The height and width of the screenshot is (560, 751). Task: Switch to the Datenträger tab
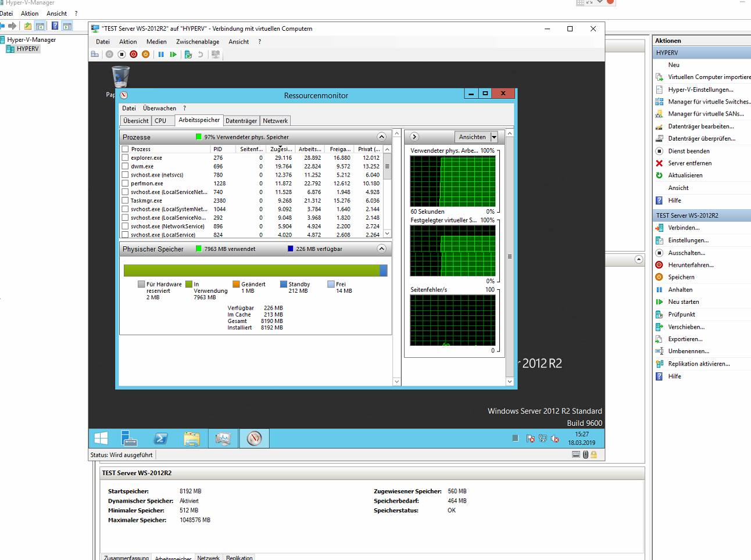click(x=241, y=121)
